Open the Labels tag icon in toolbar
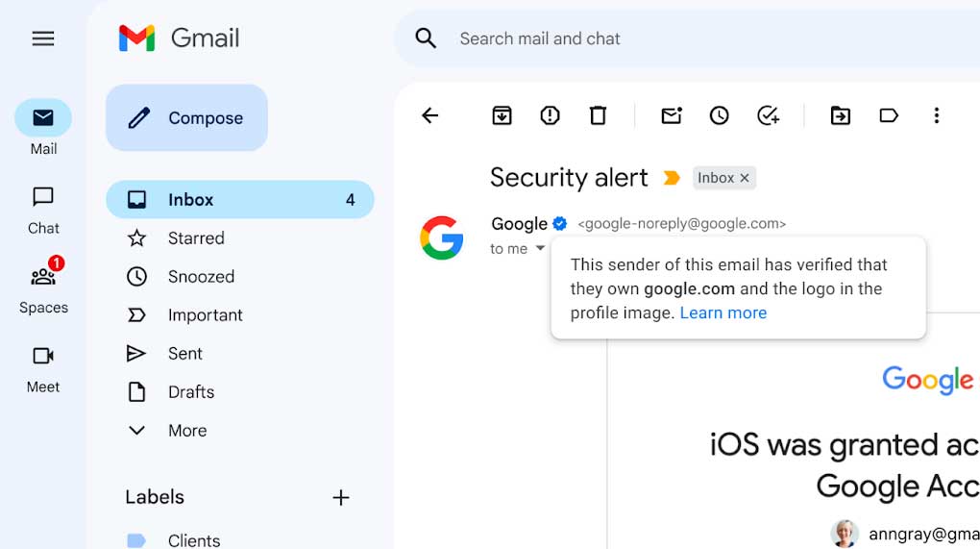This screenshot has height=549, width=980. click(x=889, y=115)
